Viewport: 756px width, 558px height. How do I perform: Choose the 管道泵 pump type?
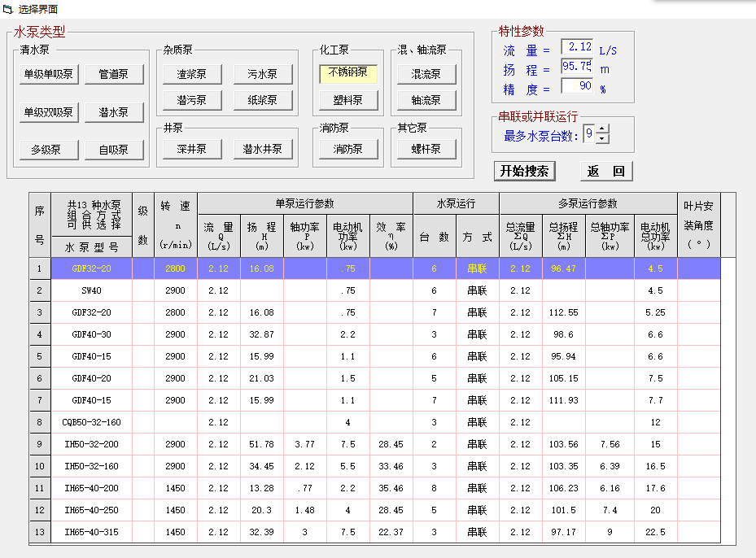[114, 74]
